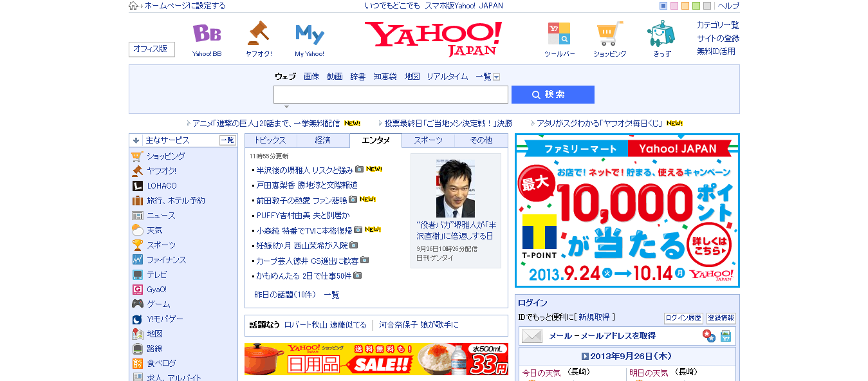This screenshot has height=381, width=868.
Task: Open the 堺雅人 news photo thumbnail
Action: pyautogui.click(x=456, y=187)
